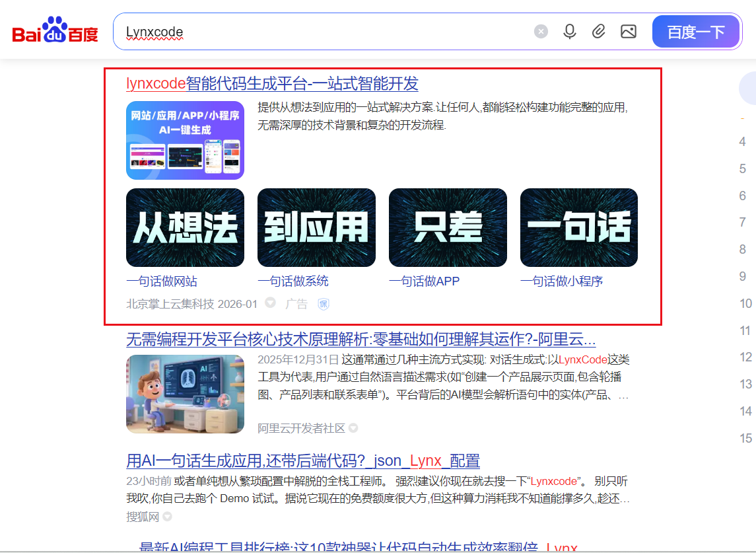Image resolution: width=756 pixels, height=553 pixels.
Task: Open the 一句话做APP link
Action: 425,281
